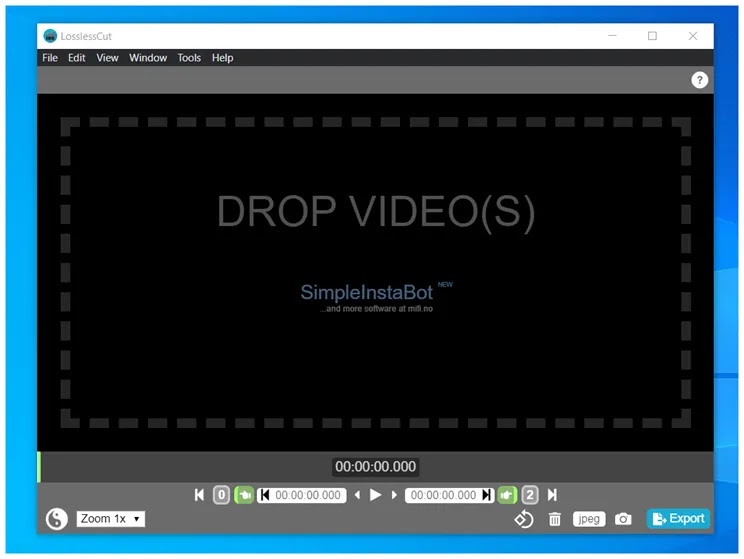
Task: Edit the cut start time field
Action: click(308, 495)
